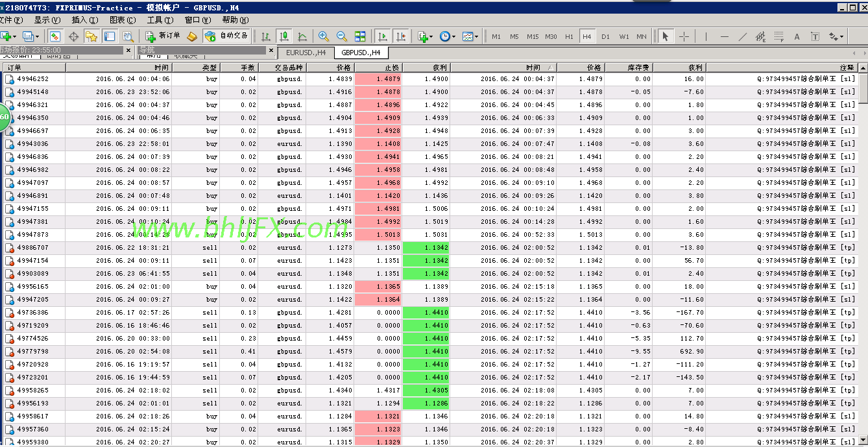Select the Fibonacci retracement tool
Viewport: 868px width, 447px height.
pos(779,36)
